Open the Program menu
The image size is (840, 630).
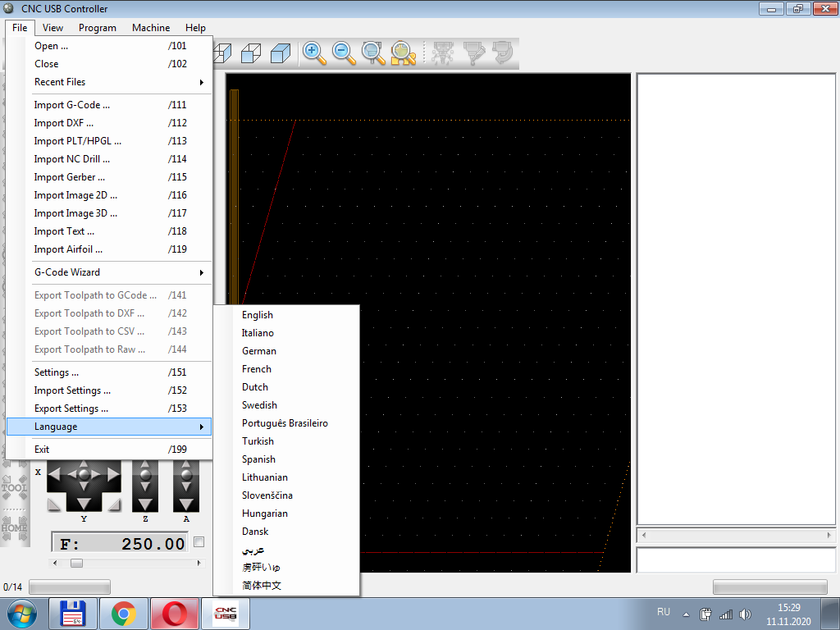(98, 28)
